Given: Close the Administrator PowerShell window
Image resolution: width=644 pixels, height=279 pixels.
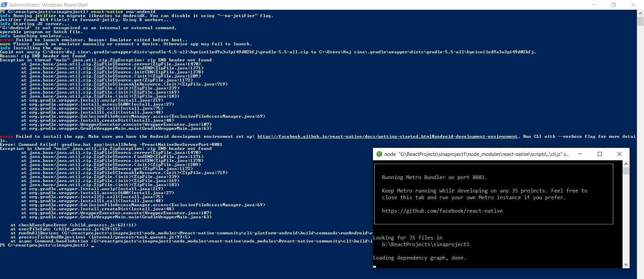Looking at the screenshot, I should [x=633, y=5].
